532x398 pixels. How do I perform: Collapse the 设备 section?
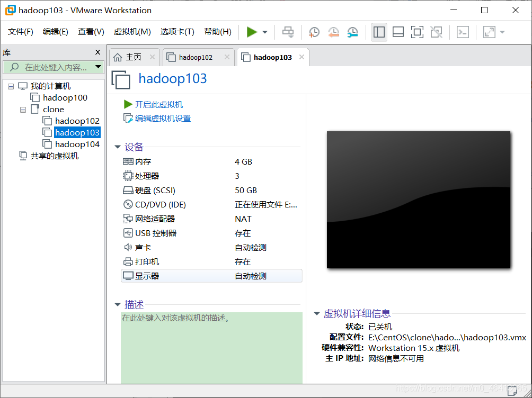pos(118,147)
